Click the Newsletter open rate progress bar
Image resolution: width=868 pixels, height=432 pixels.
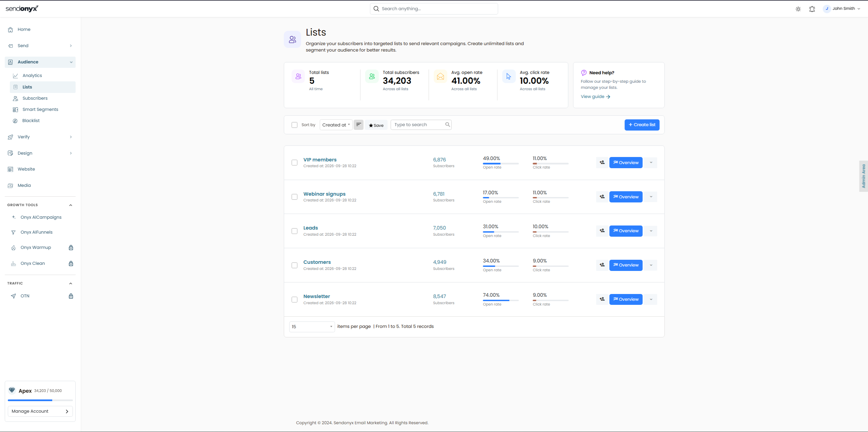click(x=501, y=300)
